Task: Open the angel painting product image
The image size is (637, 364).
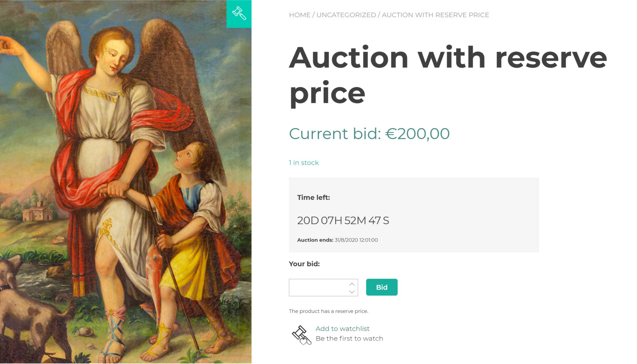Action: [126, 182]
